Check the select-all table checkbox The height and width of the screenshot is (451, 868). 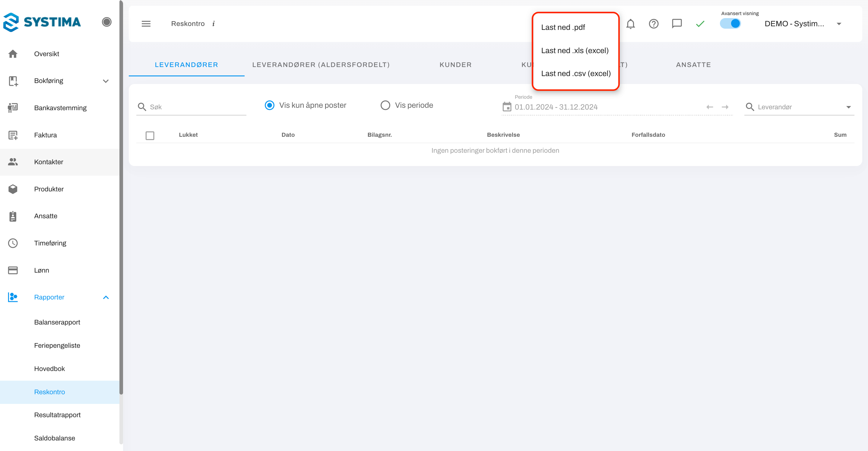(x=150, y=136)
